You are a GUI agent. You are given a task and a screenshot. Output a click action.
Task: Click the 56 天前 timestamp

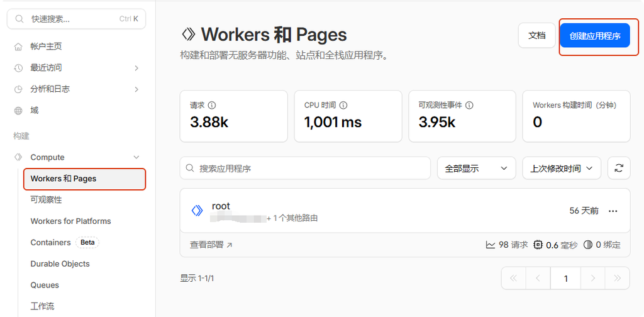(x=584, y=211)
